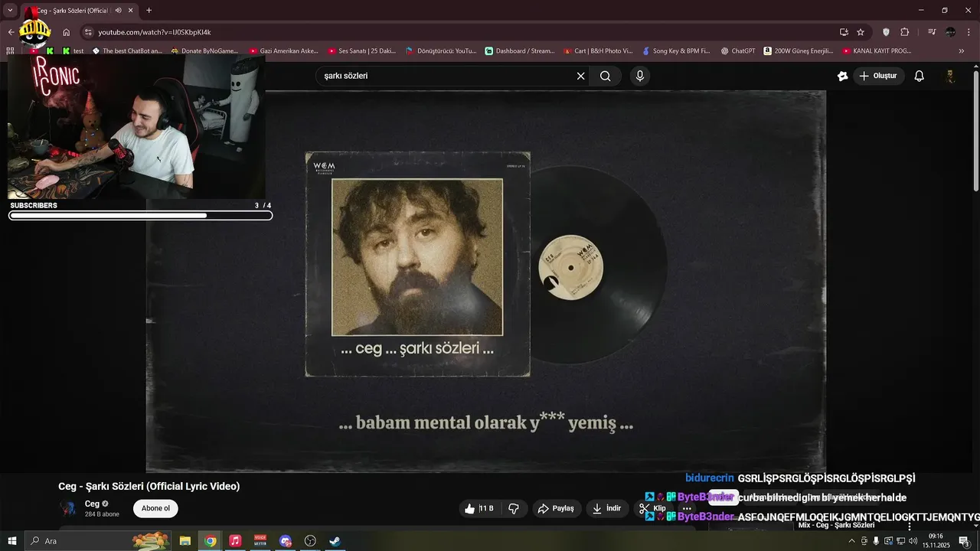Viewport: 980px width, 551px height.
Task: Dislike the video with thumbs down
Action: 514,509
